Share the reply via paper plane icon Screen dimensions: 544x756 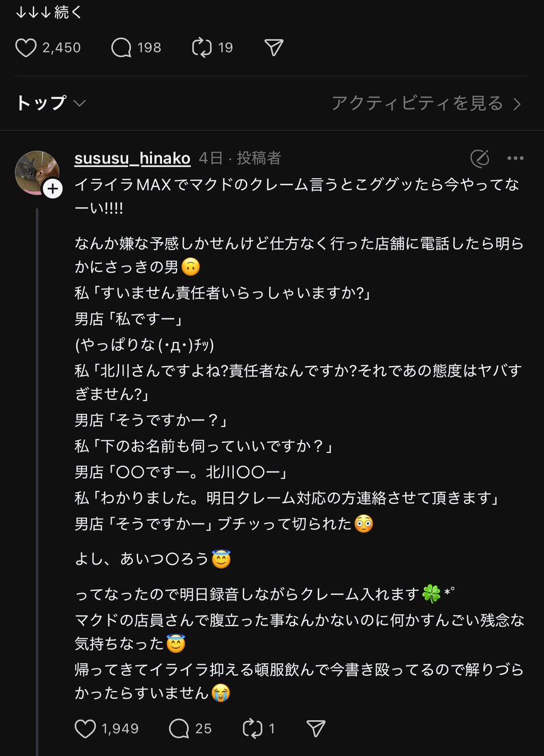(x=315, y=729)
